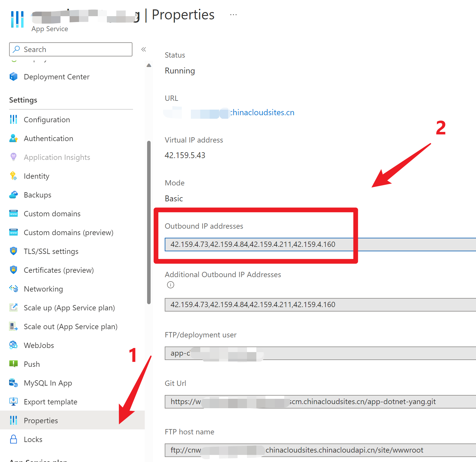The height and width of the screenshot is (462, 476).
Task: Click the Networking icon in sidebar
Action: click(14, 289)
